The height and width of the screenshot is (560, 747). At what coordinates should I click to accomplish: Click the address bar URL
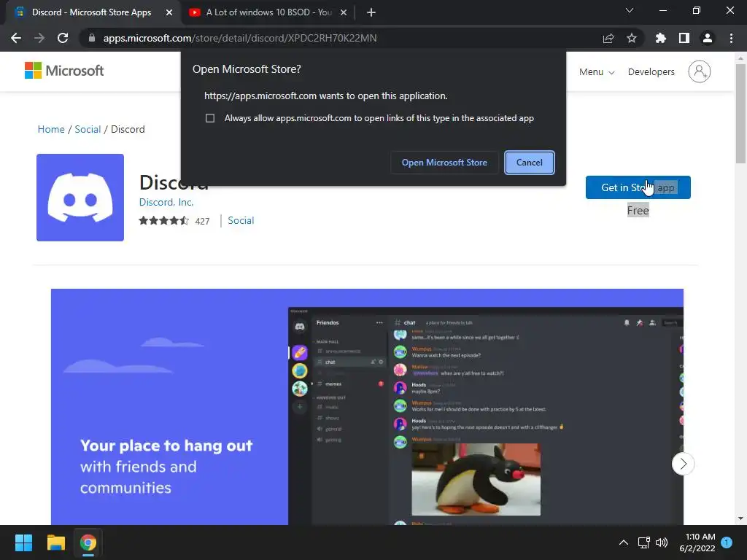239,38
